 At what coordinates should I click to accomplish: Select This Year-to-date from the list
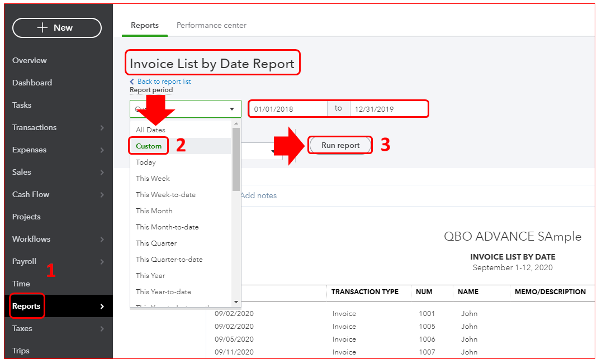pos(163,291)
